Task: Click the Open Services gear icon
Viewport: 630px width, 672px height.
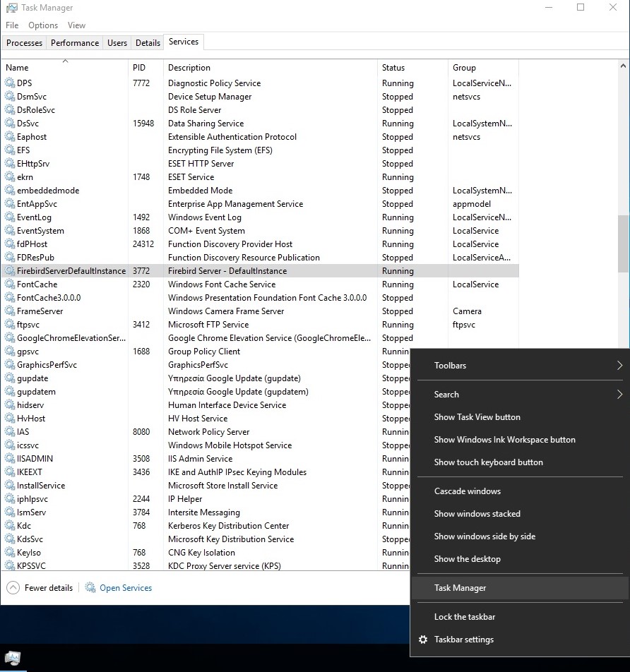Action: [x=90, y=587]
